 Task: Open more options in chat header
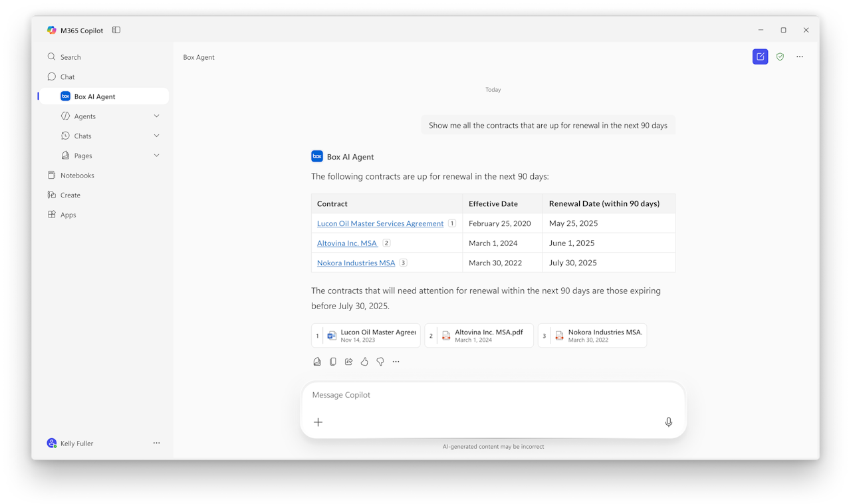tap(800, 57)
